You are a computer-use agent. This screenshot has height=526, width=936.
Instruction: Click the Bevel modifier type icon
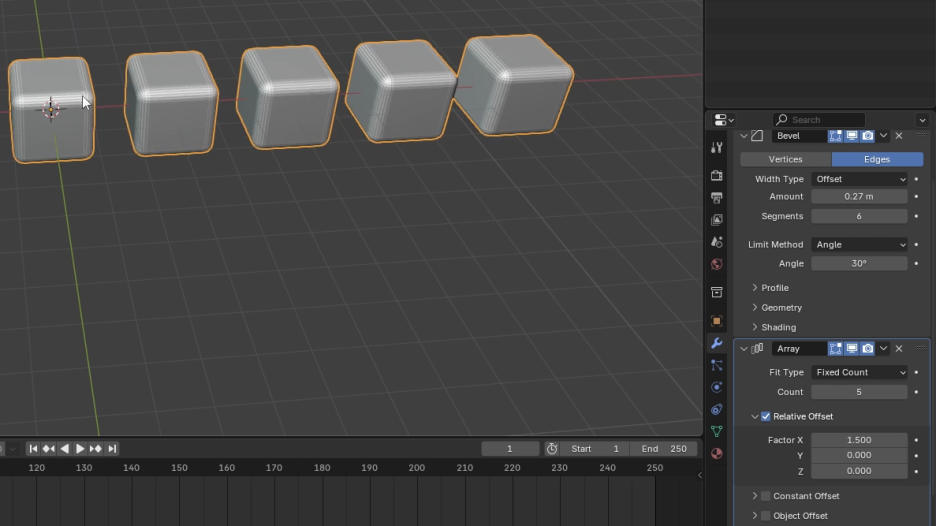coord(758,136)
